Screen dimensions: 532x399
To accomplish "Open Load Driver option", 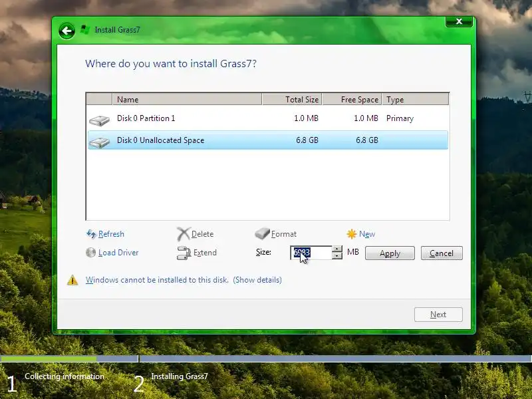I will tap(118, 253).
